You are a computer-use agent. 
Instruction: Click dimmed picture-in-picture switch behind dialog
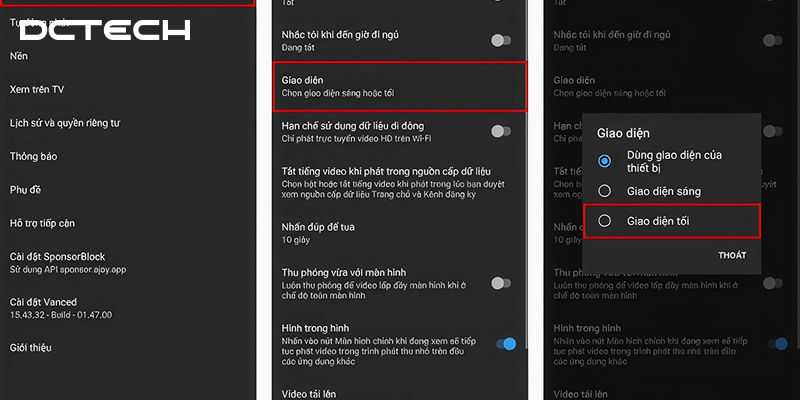(x=778, y=344)
